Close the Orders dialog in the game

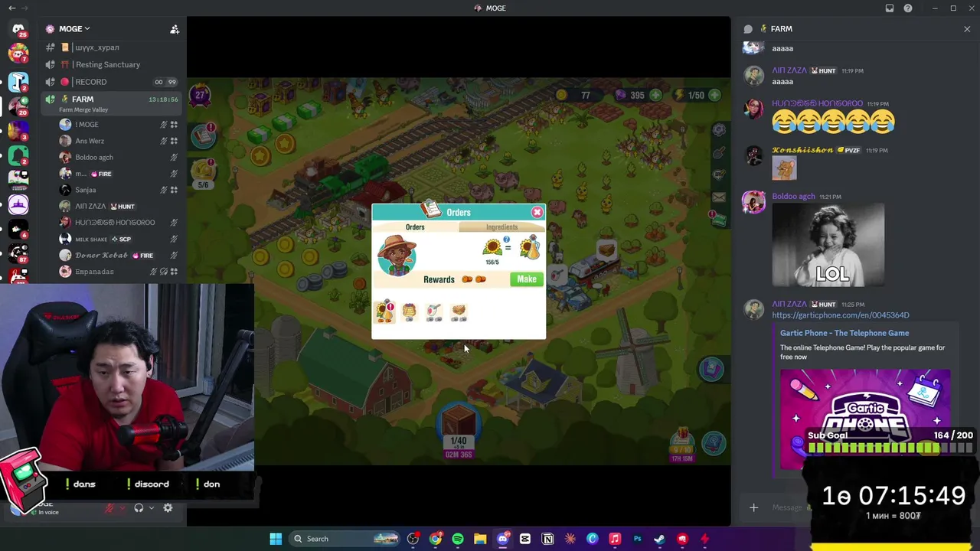click(537, 212)
